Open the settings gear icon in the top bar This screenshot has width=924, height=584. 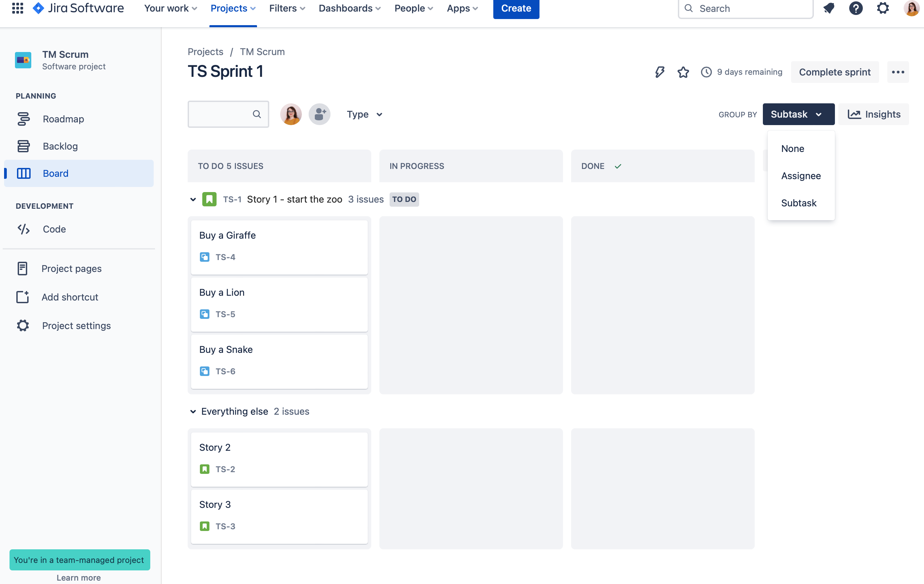pos(883,8)
